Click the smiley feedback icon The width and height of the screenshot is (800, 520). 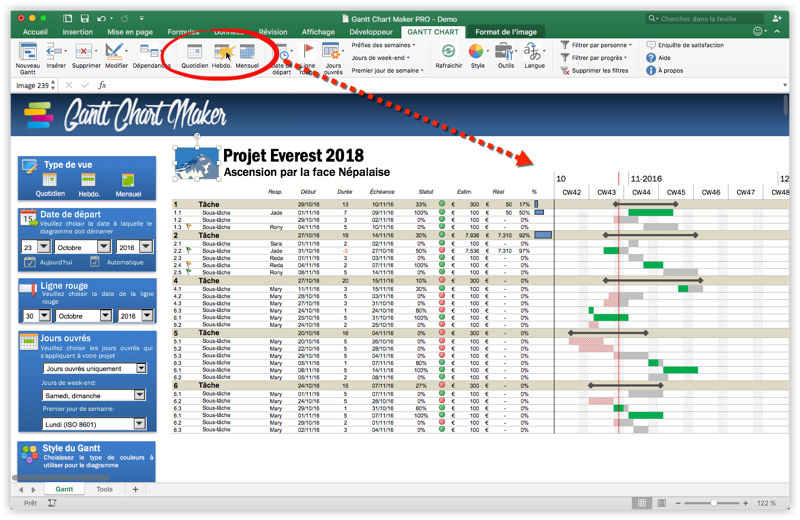pyautogui.click(x=758, y=32)
